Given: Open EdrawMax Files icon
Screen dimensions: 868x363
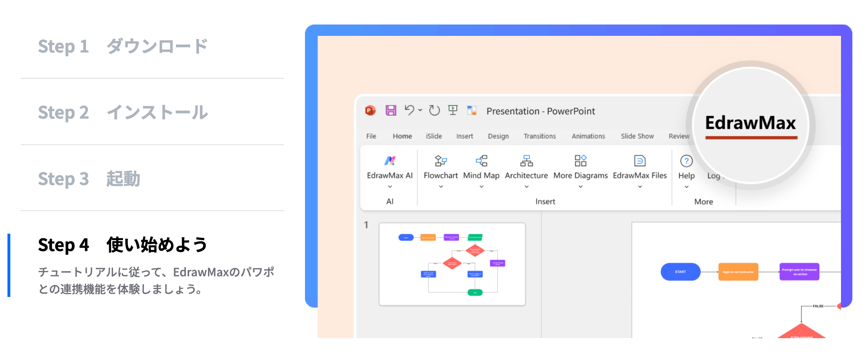Looking at the screenshot, I should point(639,161).
